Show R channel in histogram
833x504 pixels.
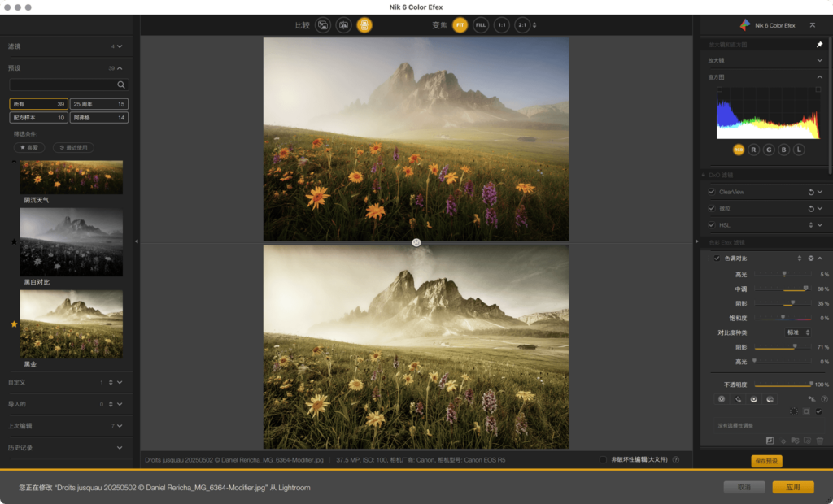(753, 150)
